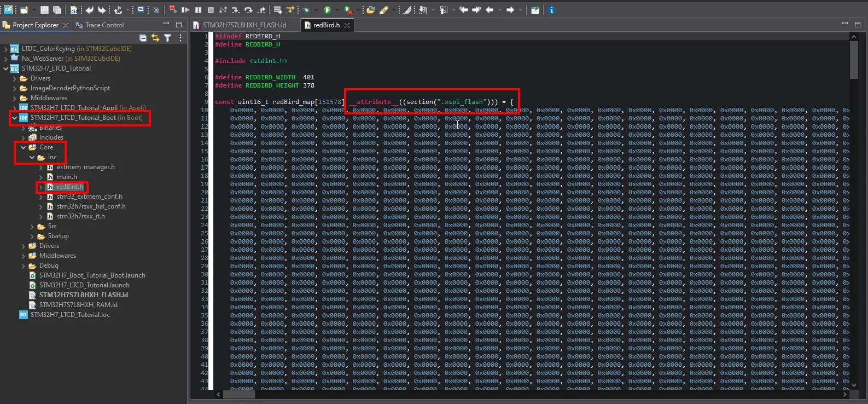The image size is (868, 404).
Task: Click the Resume debug icon
Action: click(185, 10)
